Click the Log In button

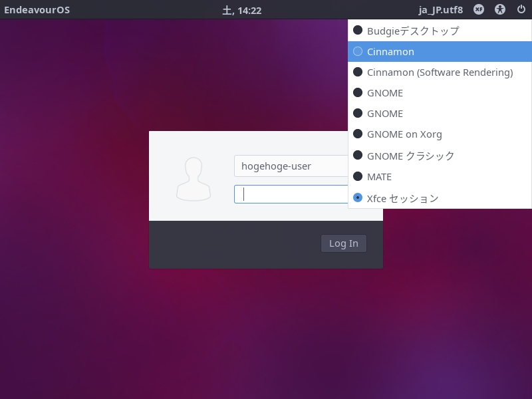[344, 243]
